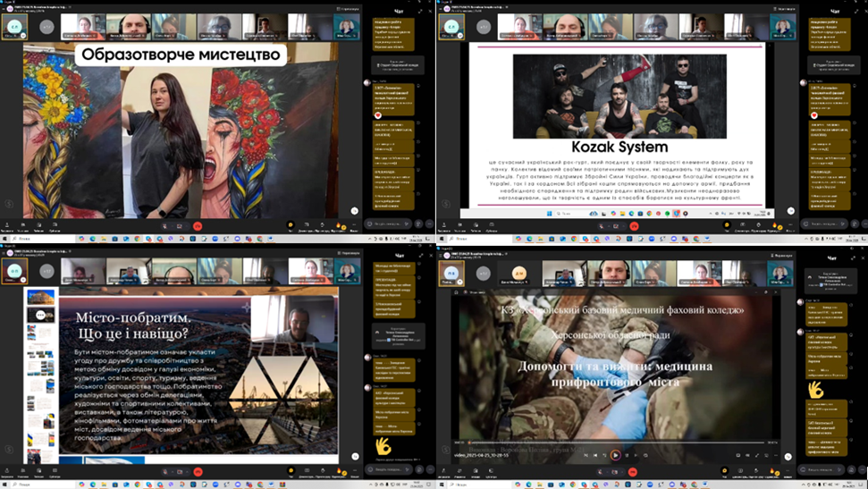This screenshot has height=489, width=868.
Task: Switch view with Перемкнути in medical college window
Action: [x=783, y=256]
